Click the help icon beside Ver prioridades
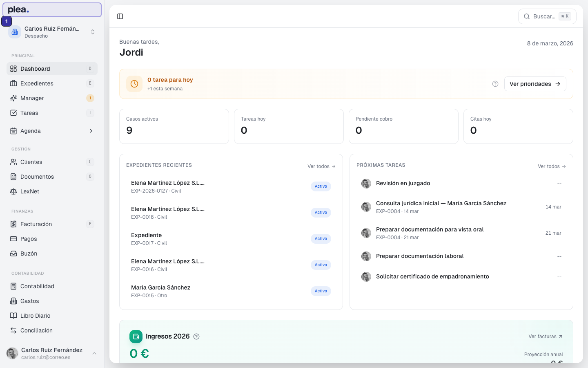588x368 pixels. (495, 84)
